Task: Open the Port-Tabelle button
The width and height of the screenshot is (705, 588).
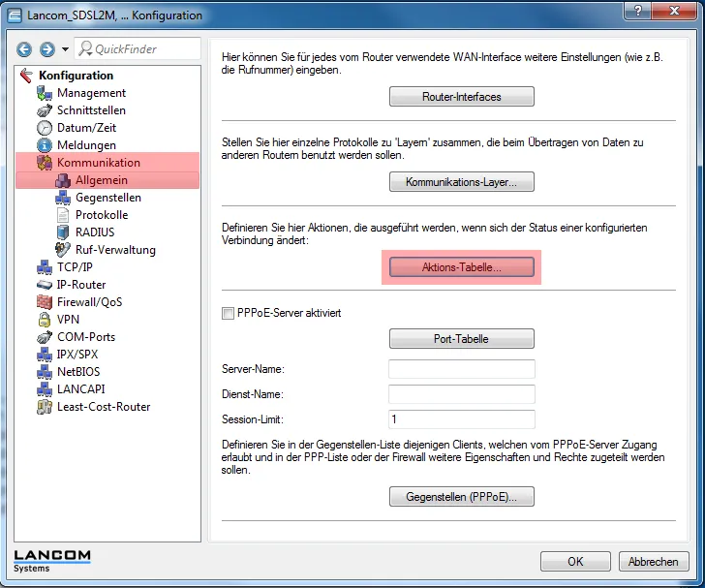Action: (x=461, y=339)
